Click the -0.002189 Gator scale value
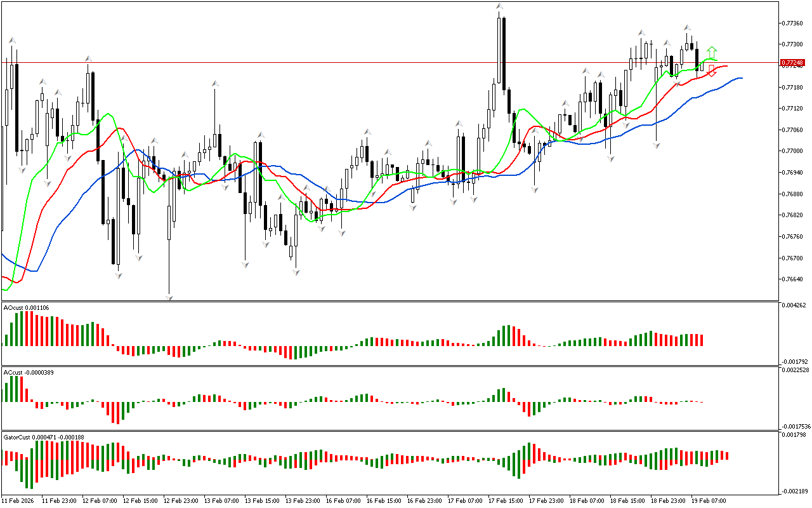The height and width of the screenshot is (508, 812). tap(794, 491)
